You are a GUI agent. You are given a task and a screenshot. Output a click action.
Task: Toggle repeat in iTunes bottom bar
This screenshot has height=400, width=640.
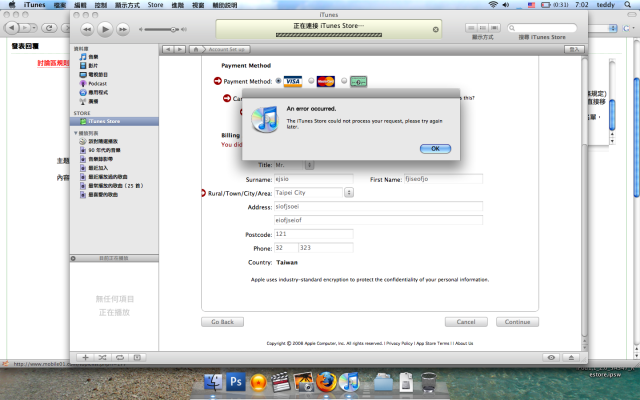[120, 358]
